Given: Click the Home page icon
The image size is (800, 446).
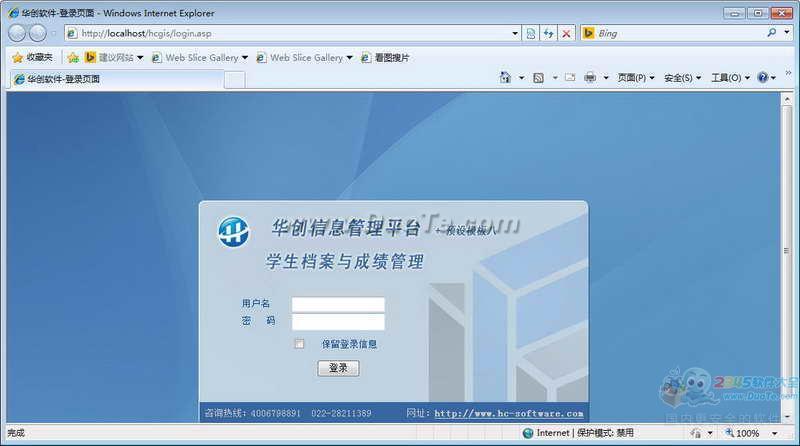Looking at the screenshot, I should pos(505,78).
